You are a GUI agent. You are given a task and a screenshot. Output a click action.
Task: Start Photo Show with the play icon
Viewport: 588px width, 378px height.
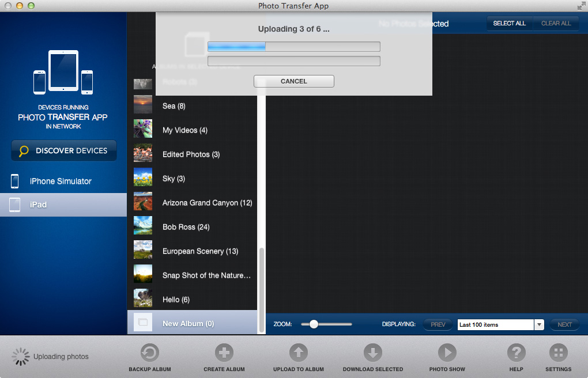pos(447,353)
